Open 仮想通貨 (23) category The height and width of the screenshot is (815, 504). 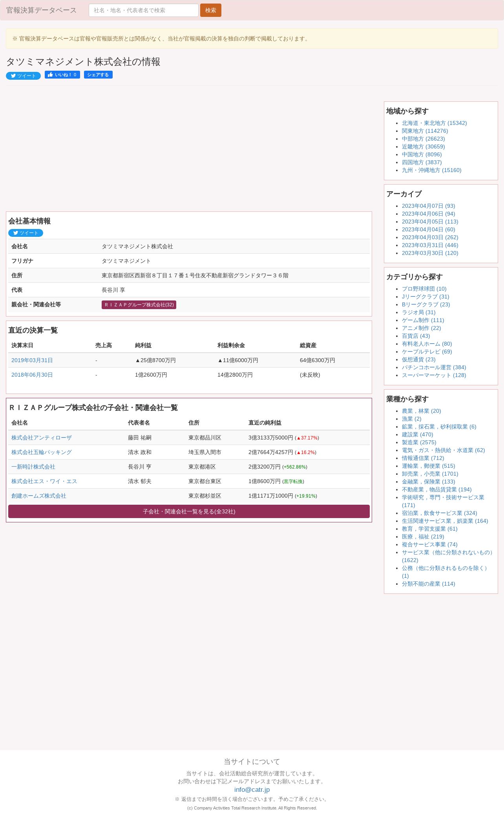(x=419, y=359)
